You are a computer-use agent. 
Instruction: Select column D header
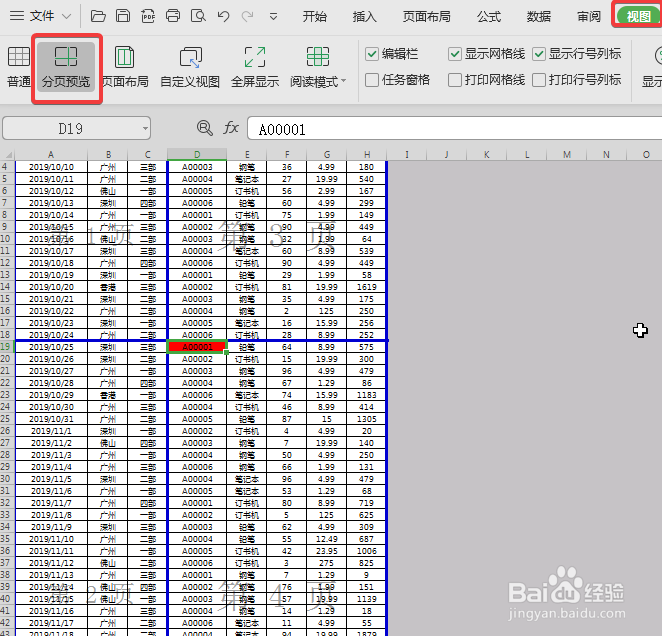click(197, 155)
